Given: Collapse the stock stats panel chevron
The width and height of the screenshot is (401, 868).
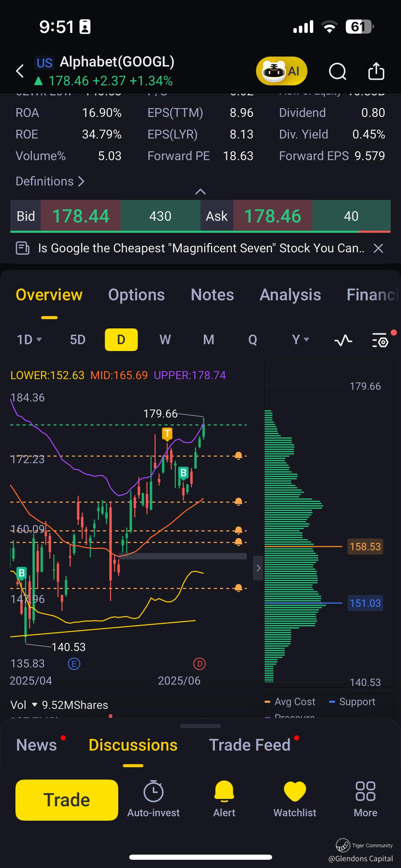Looking at the screenshot, I should pos(200,192).
